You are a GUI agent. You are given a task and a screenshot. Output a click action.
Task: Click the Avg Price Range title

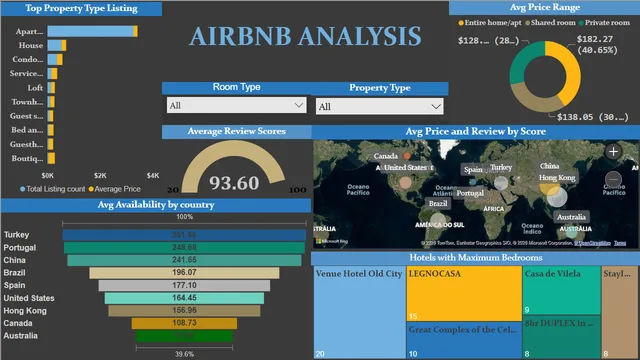(x=544, y=7)
